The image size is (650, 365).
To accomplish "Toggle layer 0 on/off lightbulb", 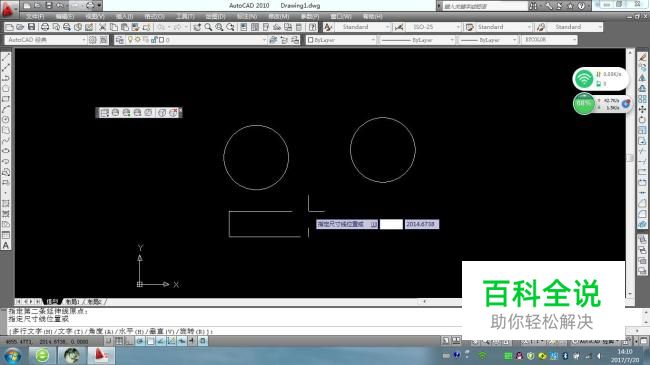I will pyautogui.click(x=130, y=40).
